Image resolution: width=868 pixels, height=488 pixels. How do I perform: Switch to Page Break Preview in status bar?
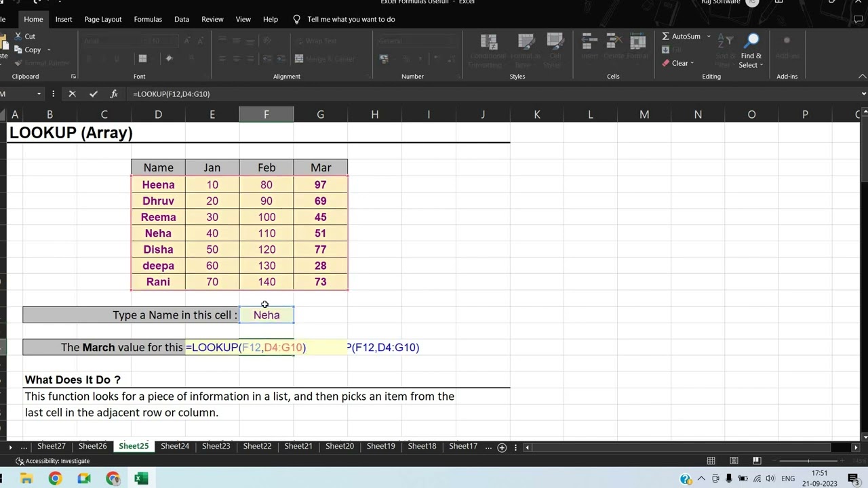point(757,461)
